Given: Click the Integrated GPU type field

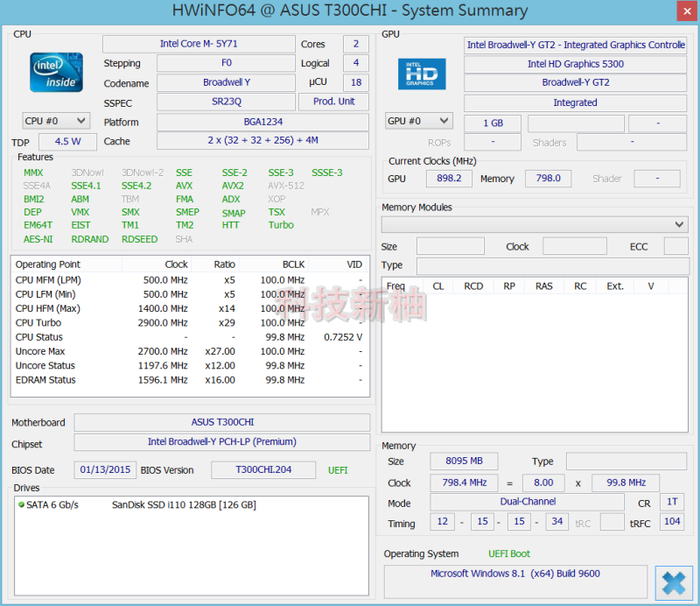Looking at the screenshot, I should coord(576,102).
